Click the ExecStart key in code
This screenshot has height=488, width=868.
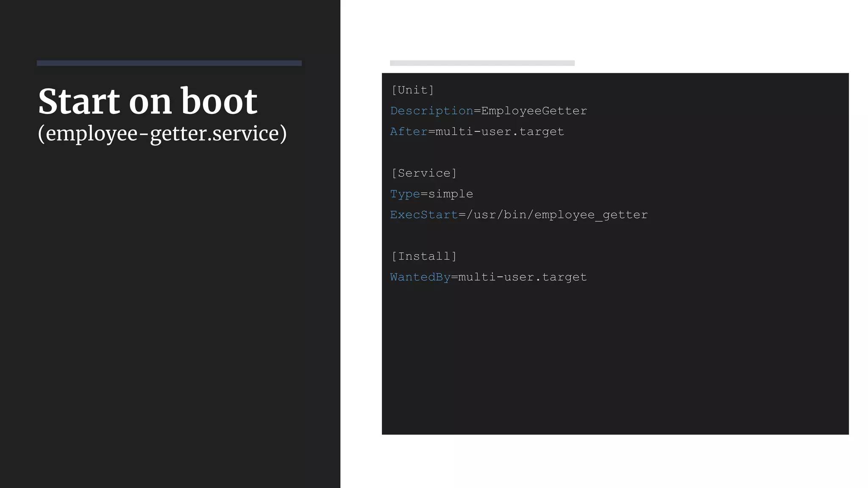tap(424, 215)
